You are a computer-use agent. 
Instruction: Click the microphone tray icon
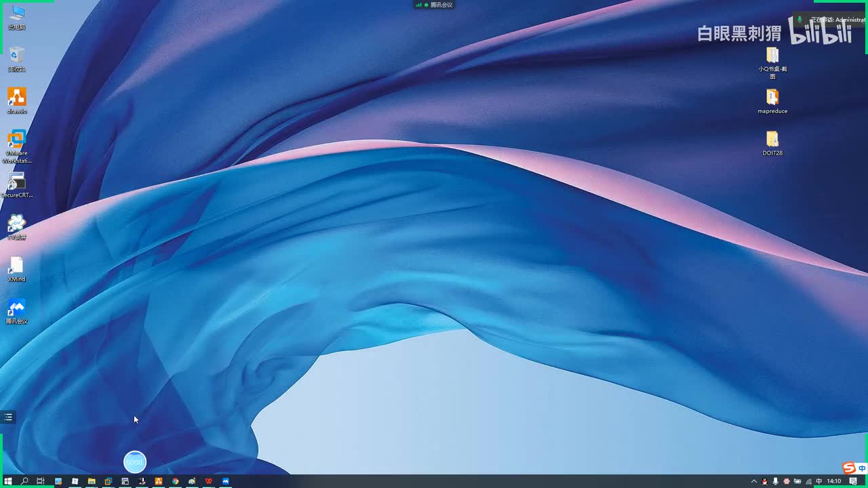[x=776, y=481]
